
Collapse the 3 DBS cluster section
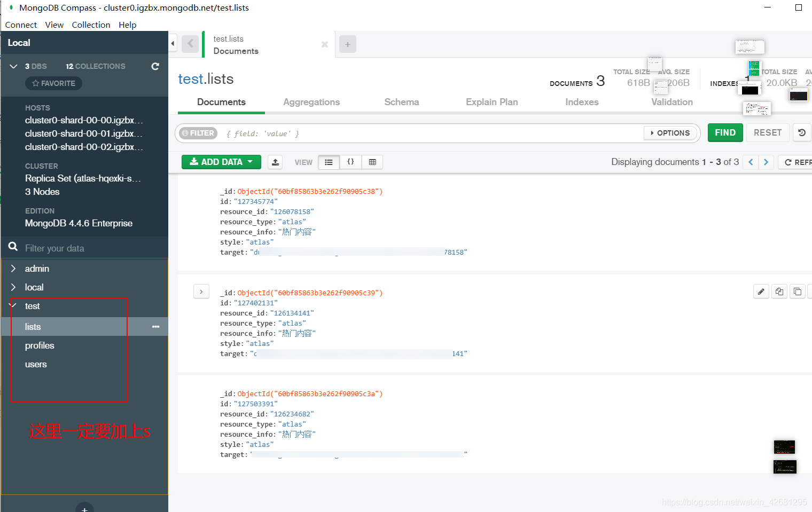coord(13,66)
